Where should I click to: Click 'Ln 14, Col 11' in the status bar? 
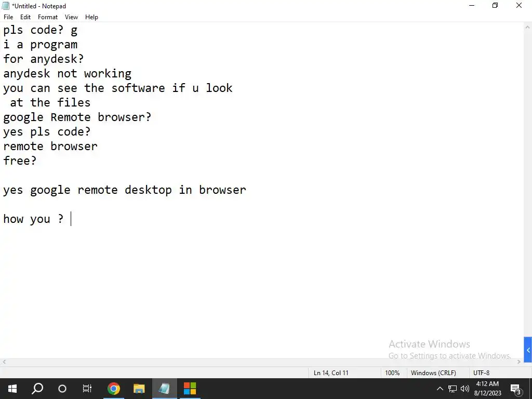331,373
